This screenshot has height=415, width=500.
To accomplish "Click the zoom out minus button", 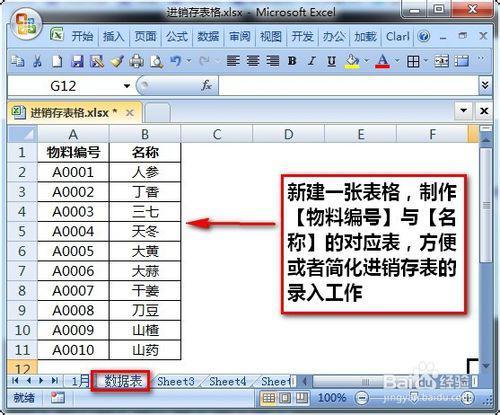I will click(362, 398).
